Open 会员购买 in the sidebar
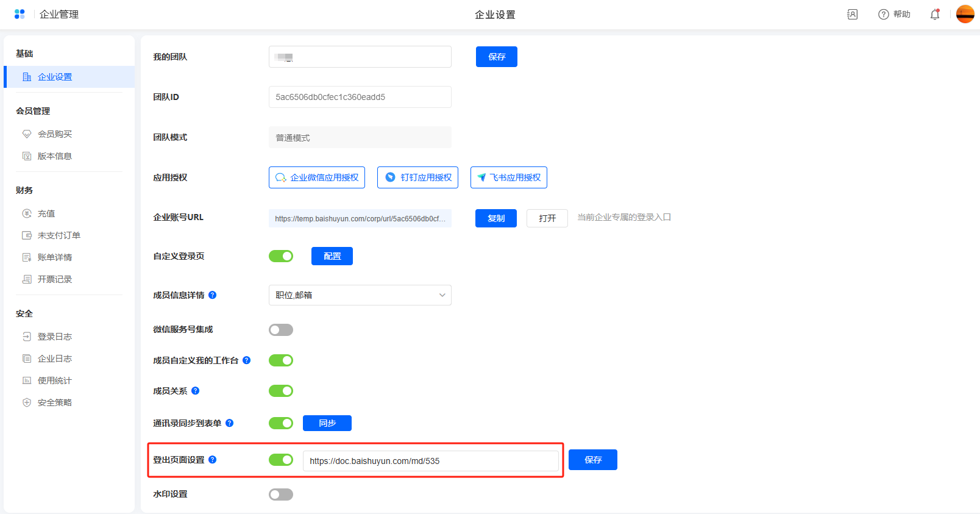The image size is (980, 514). tap(55, 134)
